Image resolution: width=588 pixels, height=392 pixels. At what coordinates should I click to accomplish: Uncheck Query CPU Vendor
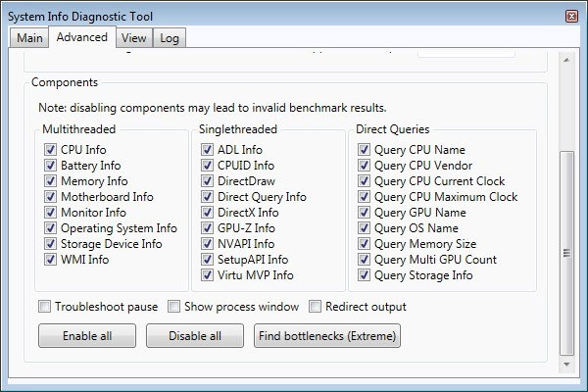coord(365,166)
